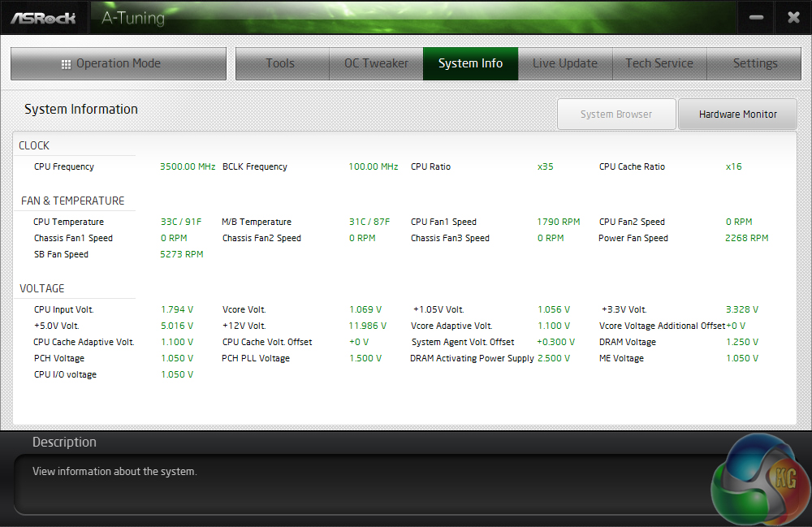Close the A-Tuning window

click(x=793, y=18)
